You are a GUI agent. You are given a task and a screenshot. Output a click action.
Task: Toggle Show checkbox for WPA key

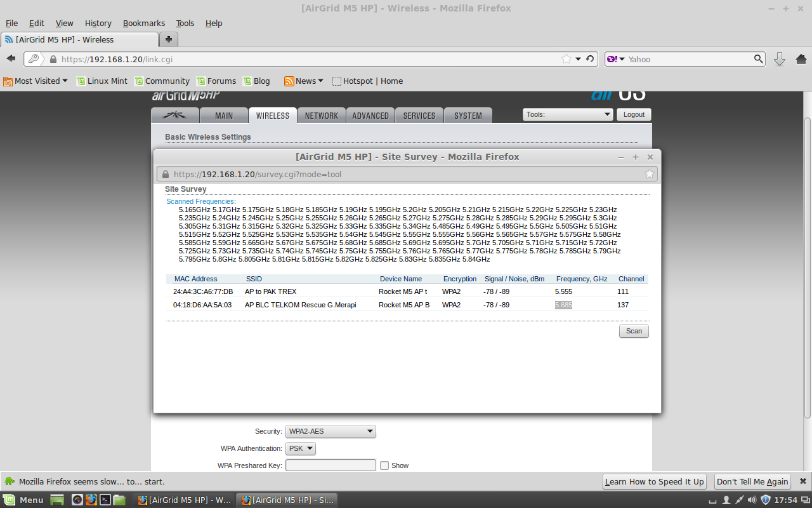coord(384,465)
